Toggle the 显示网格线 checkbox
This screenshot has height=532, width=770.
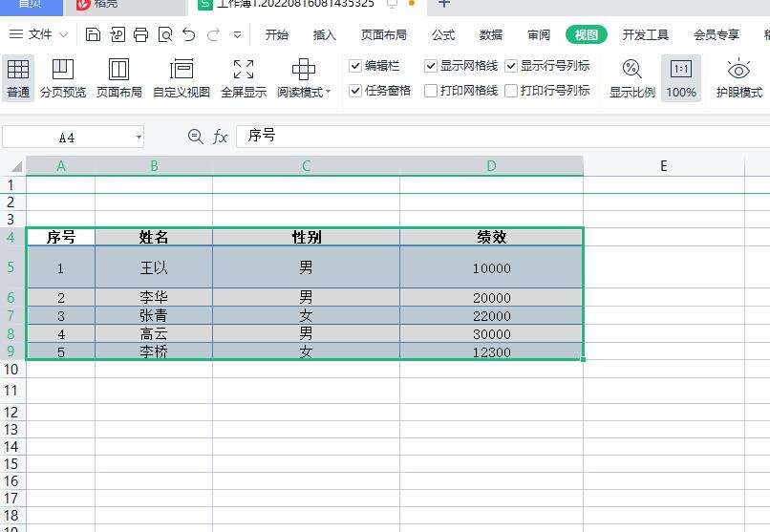tap(431, 66)
